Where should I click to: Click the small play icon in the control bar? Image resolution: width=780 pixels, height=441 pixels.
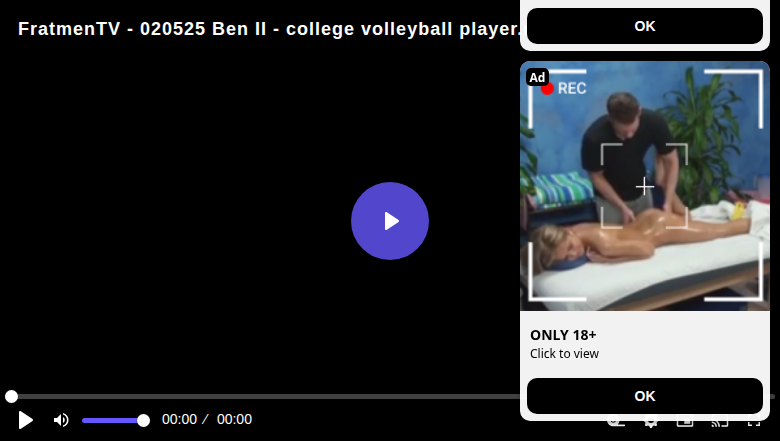point(25,420)
